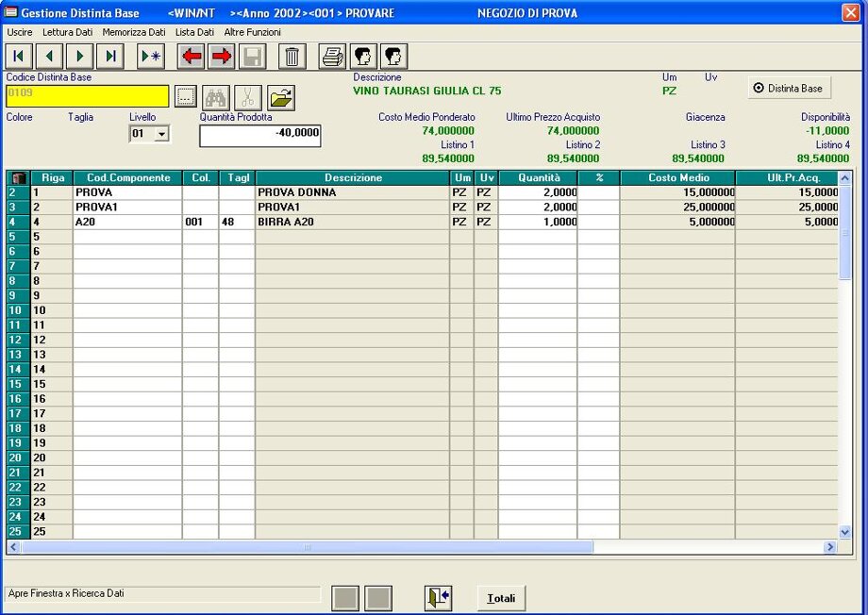Open the folder icon beside code field

(x=281, y=96)
